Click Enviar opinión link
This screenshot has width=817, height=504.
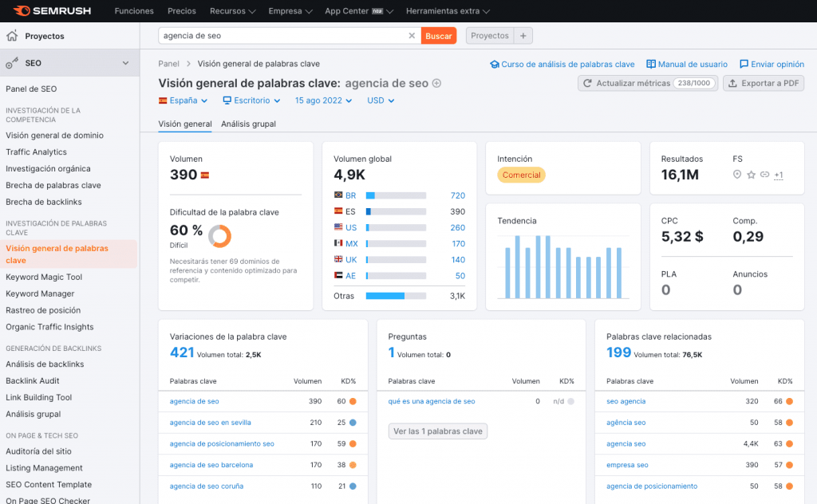pyautogui.click(x=772, y=64)
